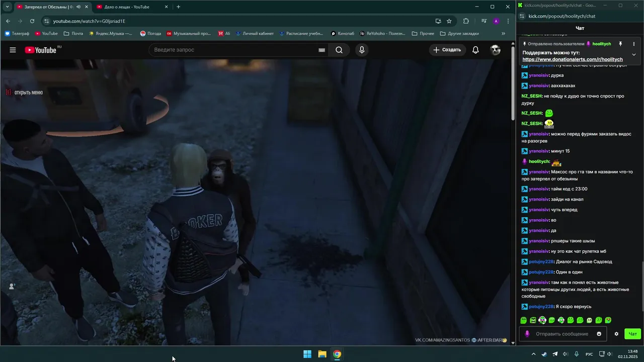This screenshot has height=362, width=644.
Task: Open Chrome from the taskbar
Action: [x=337, y=354]
